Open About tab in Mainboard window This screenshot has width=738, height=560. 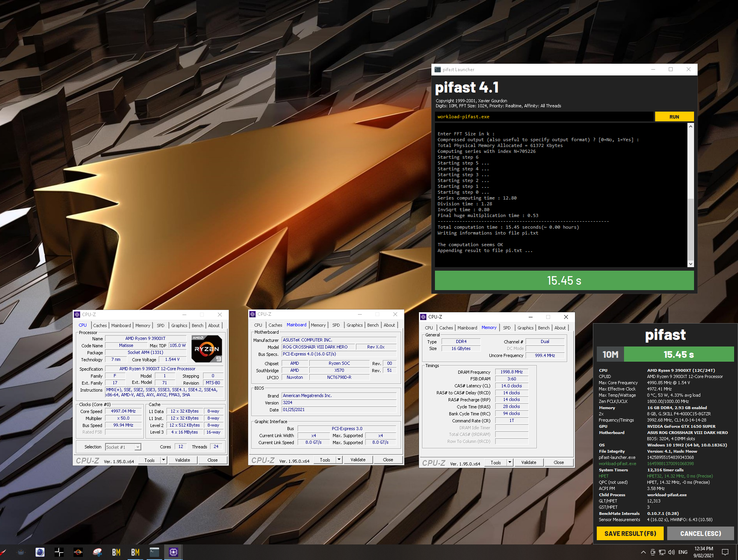click(x=389, y=325)
